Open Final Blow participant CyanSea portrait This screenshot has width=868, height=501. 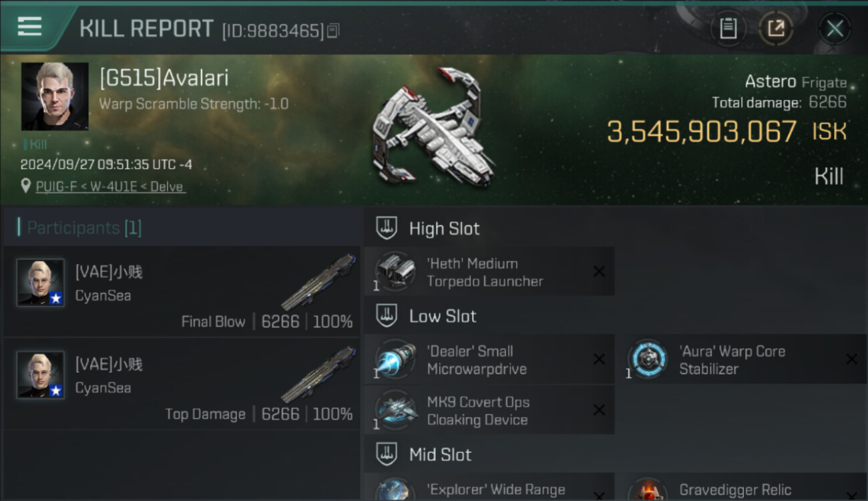point(41,283)
